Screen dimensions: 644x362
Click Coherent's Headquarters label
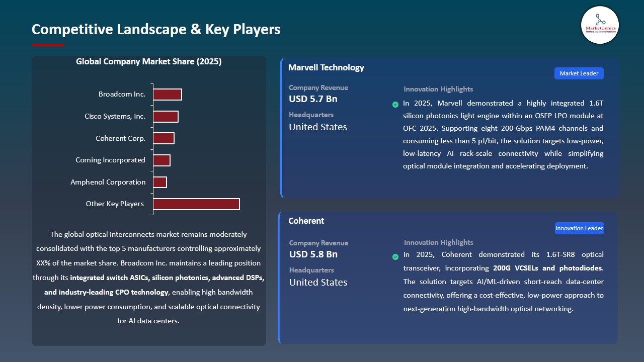tap(311, 270)
